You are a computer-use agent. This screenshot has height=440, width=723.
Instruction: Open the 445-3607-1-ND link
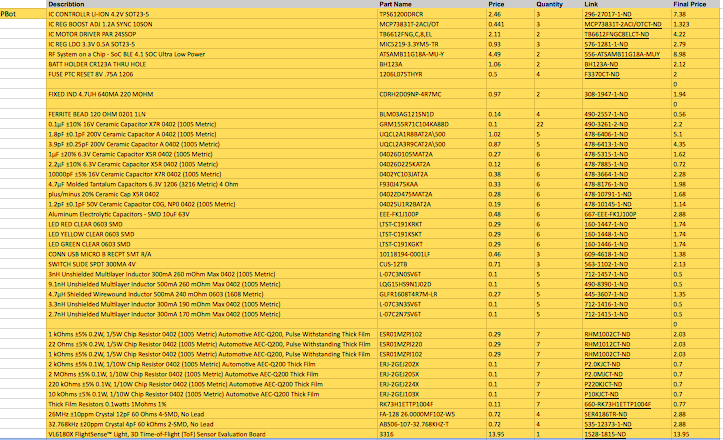(606, 294)
